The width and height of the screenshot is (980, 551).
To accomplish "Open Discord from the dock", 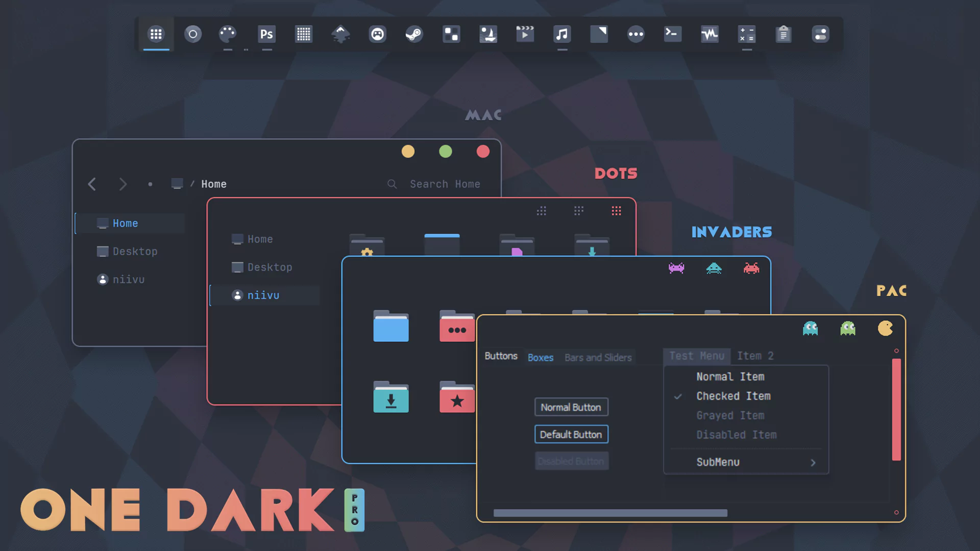I will tap(377, 34).
